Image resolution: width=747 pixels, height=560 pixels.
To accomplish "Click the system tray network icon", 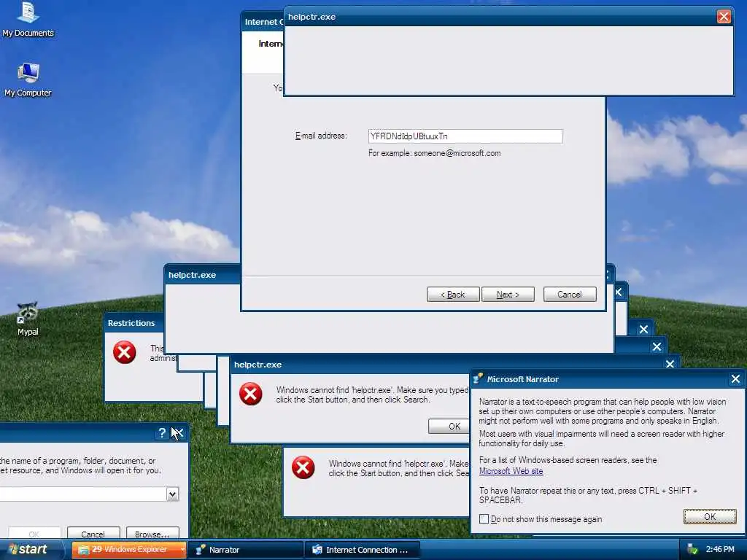I will [692, 550].
